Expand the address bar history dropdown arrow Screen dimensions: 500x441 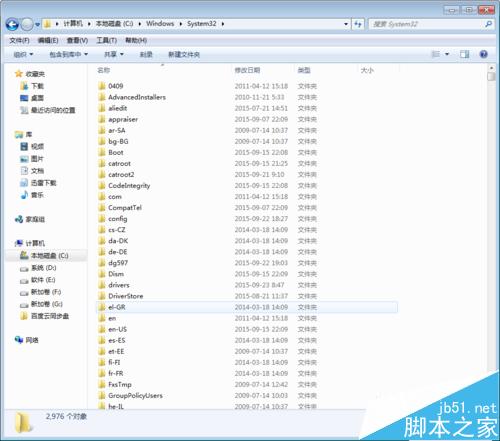pos(346,24)
